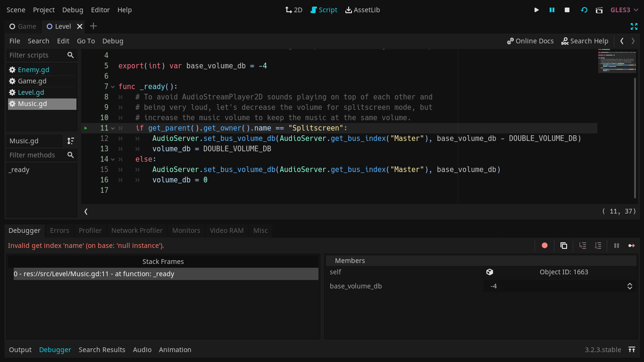Screen dimensions: 644x362
Task: Collapse the scripts side panel
Action: tap(86, 212)
